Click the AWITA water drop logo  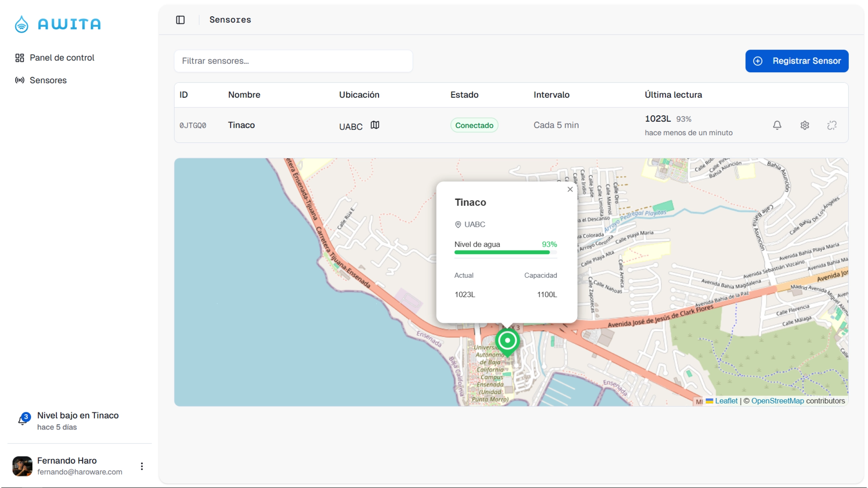pyautogui.click(x=22, y=24)
